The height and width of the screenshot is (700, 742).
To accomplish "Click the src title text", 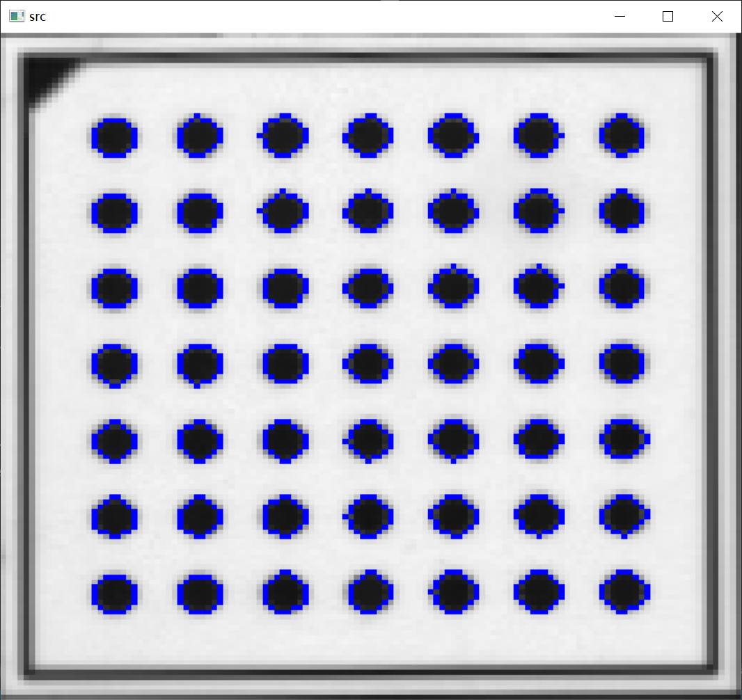I will point(38,17).
